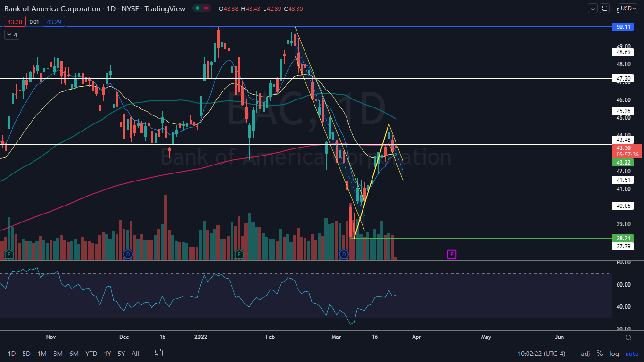Expand the collapsed indicators legend showing 4
Image resolution: width=644 pixels, height=362 pixels.
(x=11, y=35)
